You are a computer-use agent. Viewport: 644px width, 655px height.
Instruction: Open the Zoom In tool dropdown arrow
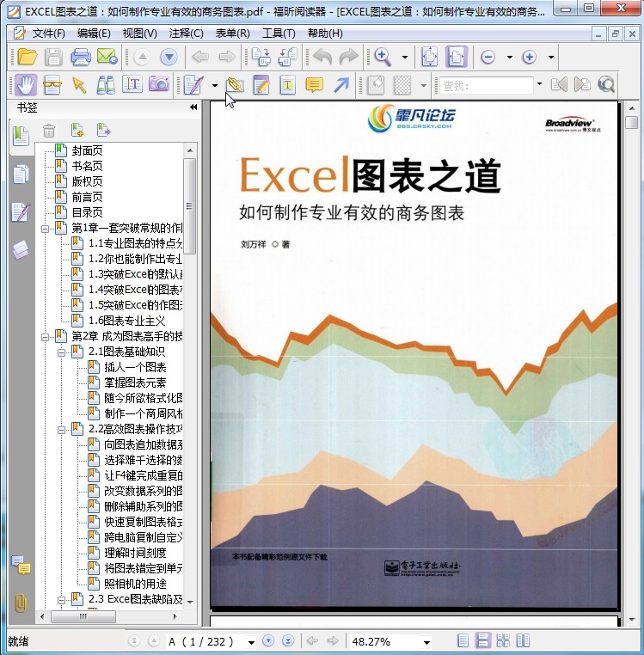(x=404, y=58)
